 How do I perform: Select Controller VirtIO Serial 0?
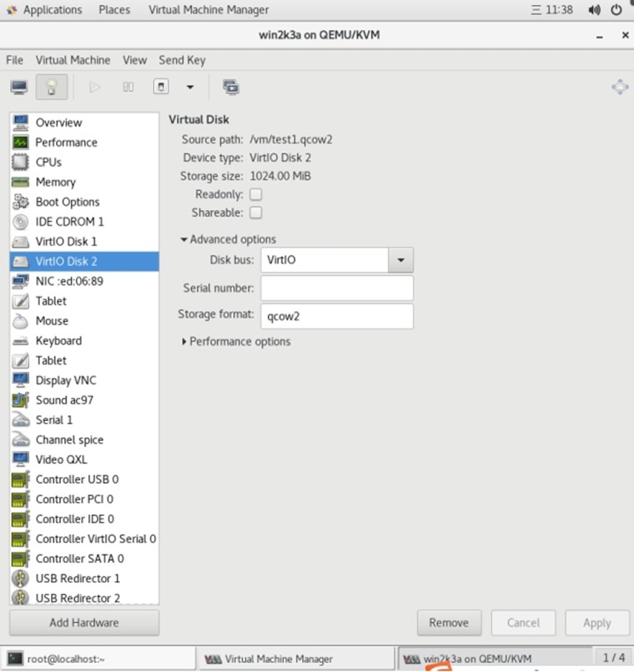pos(84,539)
